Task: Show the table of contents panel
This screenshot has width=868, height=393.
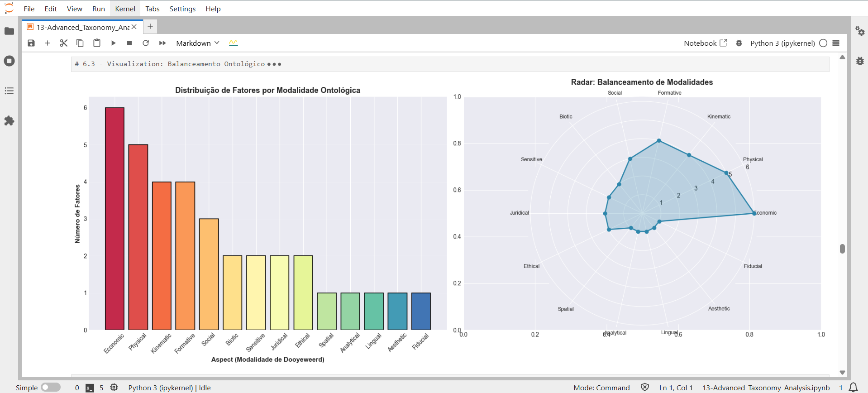Action: [x=9, y=91]
